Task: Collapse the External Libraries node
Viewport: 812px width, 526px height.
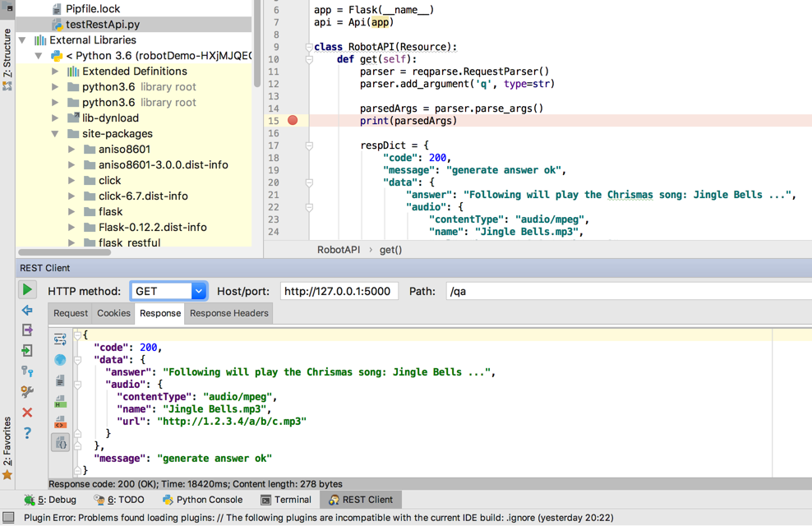Action: 23,40
